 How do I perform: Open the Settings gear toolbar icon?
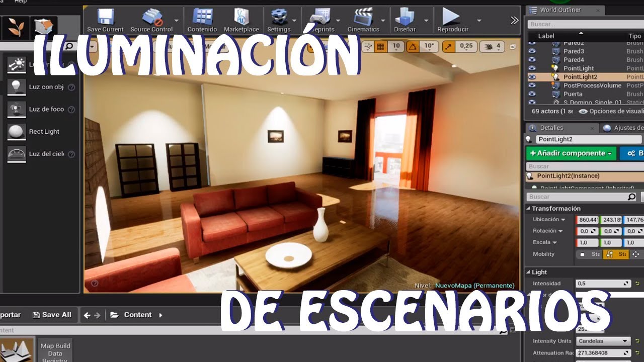pos(279,17)
